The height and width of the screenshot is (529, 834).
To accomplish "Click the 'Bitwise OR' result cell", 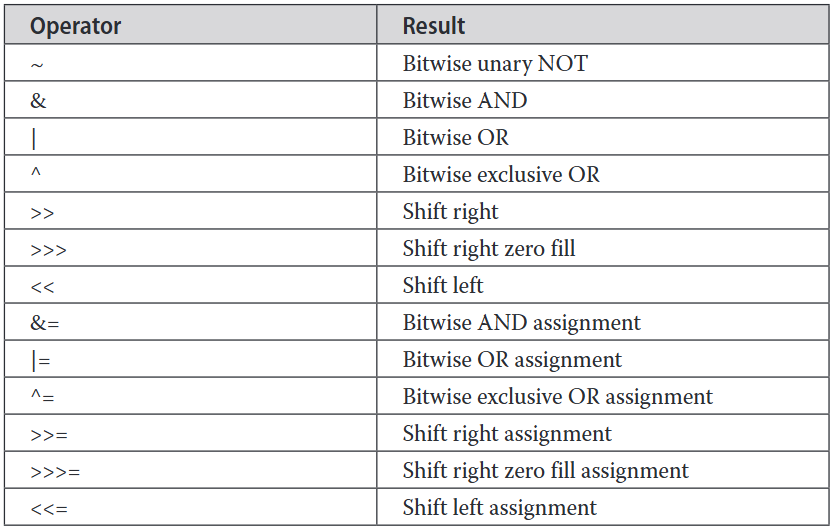I will [x=455, y=138].
